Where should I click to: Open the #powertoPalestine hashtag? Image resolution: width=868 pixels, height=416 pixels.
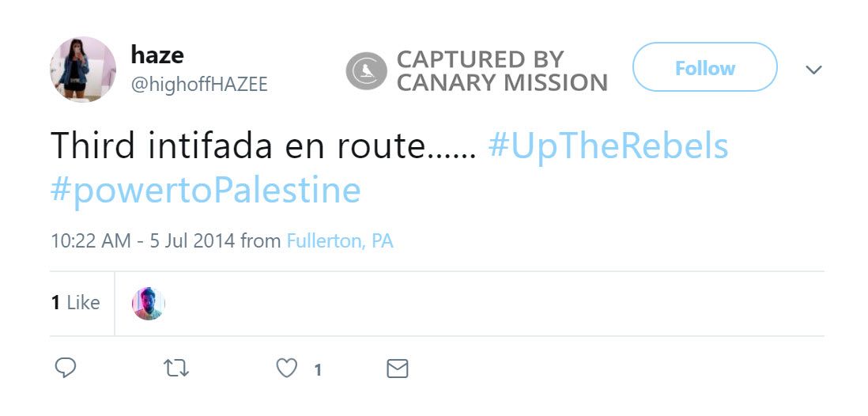pos(206,191)
